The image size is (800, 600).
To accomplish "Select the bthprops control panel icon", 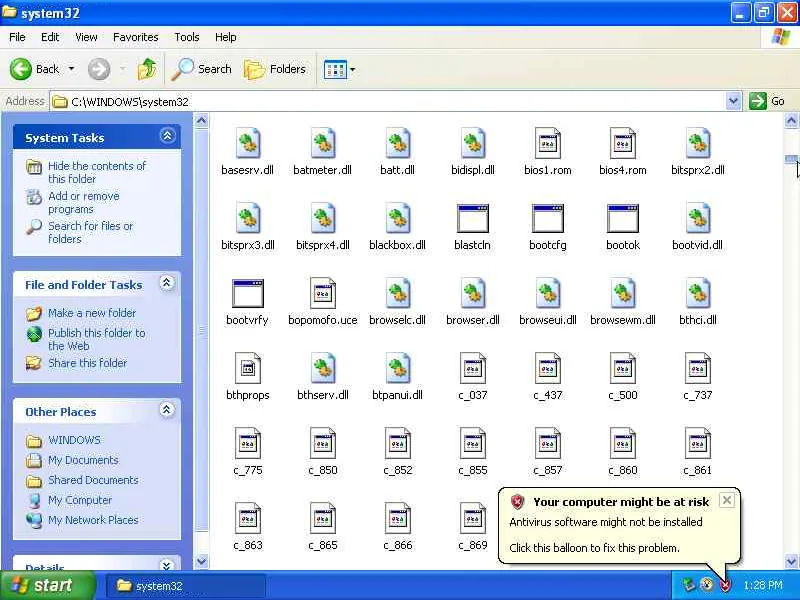I will [248, 368].
